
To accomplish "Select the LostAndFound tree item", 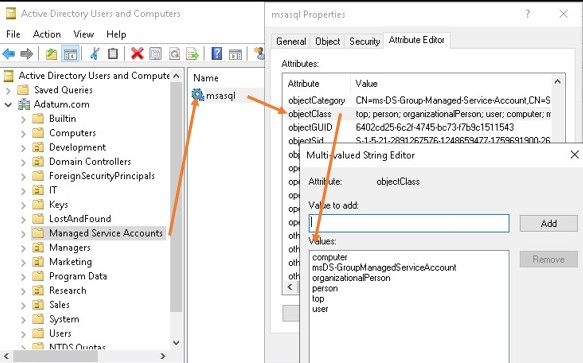I will click(80, 219).
